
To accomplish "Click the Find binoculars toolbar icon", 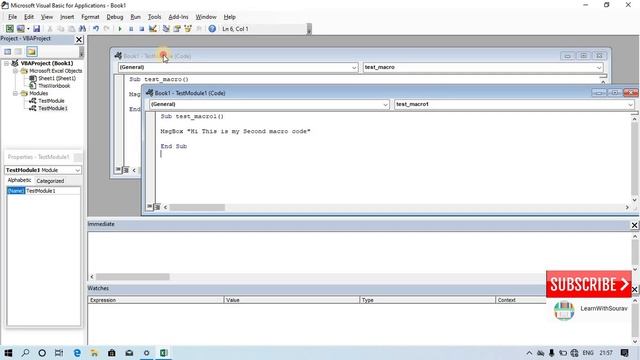I will [x=82, y=29].
